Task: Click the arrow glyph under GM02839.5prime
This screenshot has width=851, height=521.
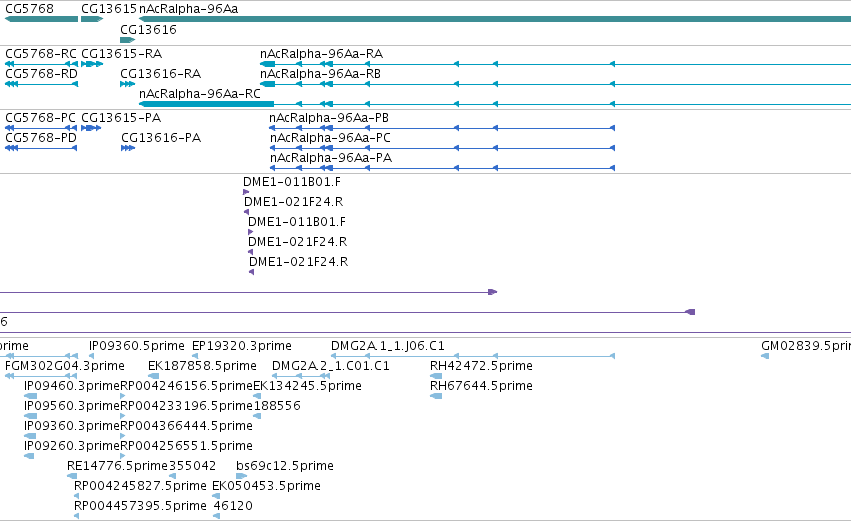Action: coord(765,356)
